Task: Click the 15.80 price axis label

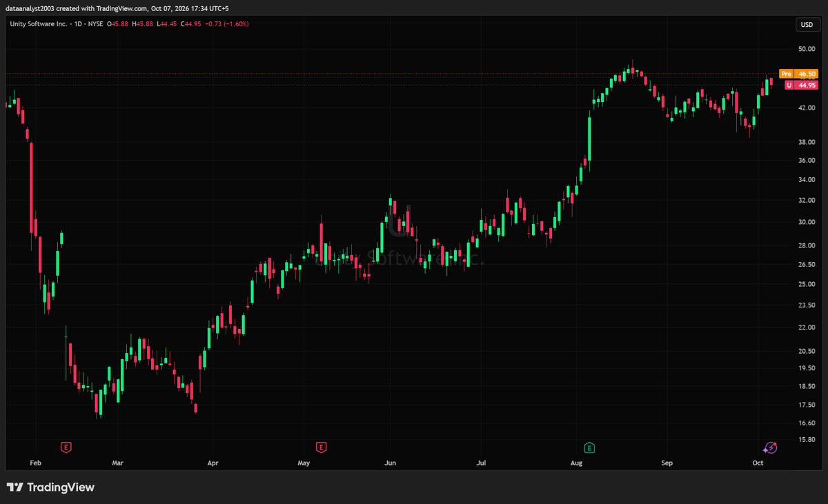Action: [x=807, y=439]
